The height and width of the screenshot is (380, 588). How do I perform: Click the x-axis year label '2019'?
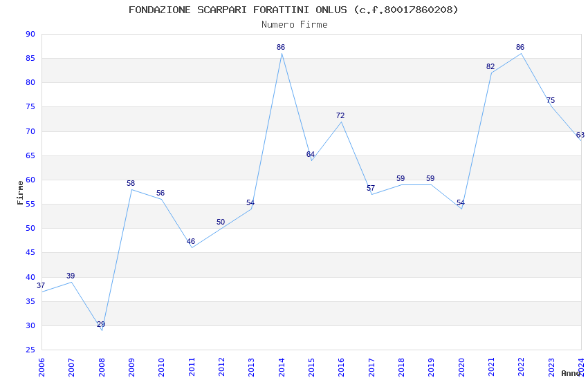coord(432,367)
